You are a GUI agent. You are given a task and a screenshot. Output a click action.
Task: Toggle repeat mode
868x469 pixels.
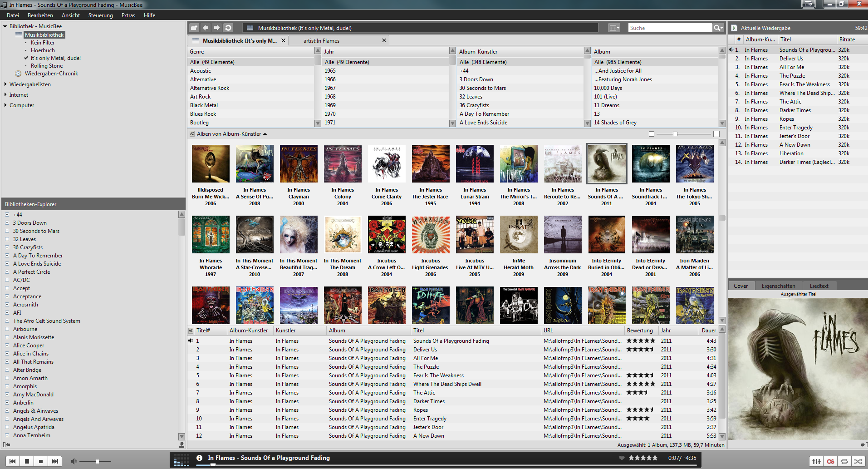pyautogui.click(x=844, y=461)
